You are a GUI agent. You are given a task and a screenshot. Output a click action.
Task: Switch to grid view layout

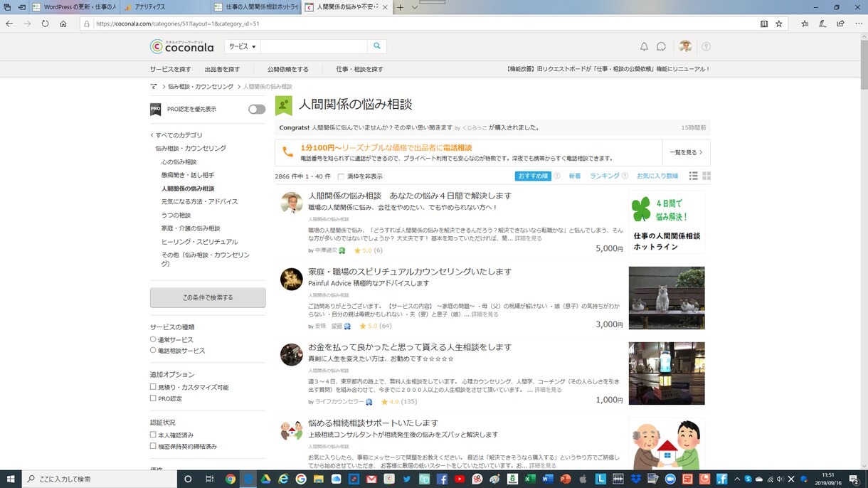(706, 176)
